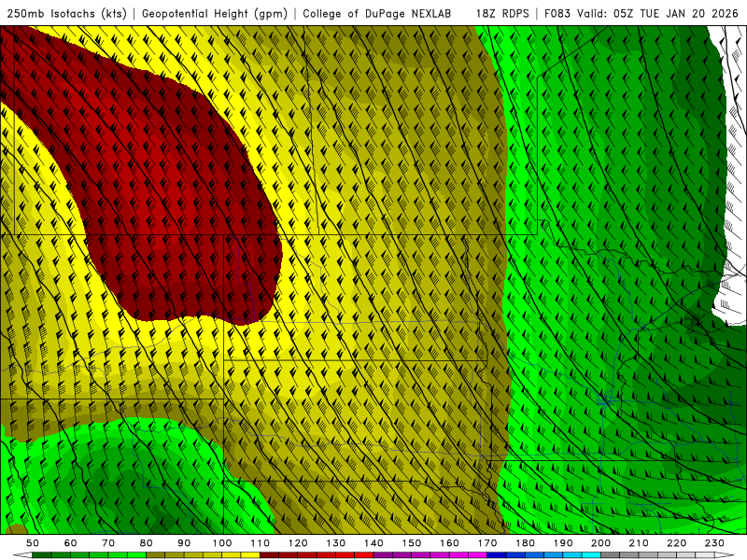
Task: Click the "College of DuPage NEXLAB" label
Action: coord(377,13)
